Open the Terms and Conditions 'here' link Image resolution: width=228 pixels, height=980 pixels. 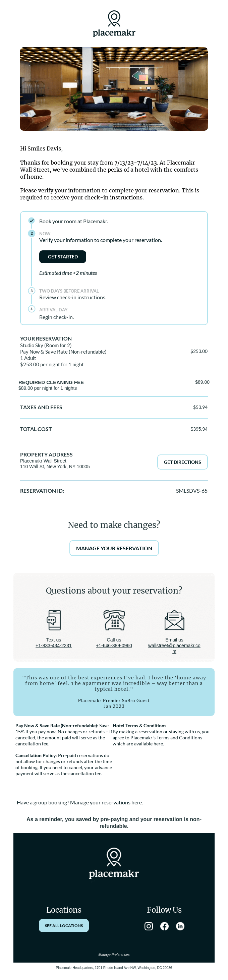click(158, 744)
